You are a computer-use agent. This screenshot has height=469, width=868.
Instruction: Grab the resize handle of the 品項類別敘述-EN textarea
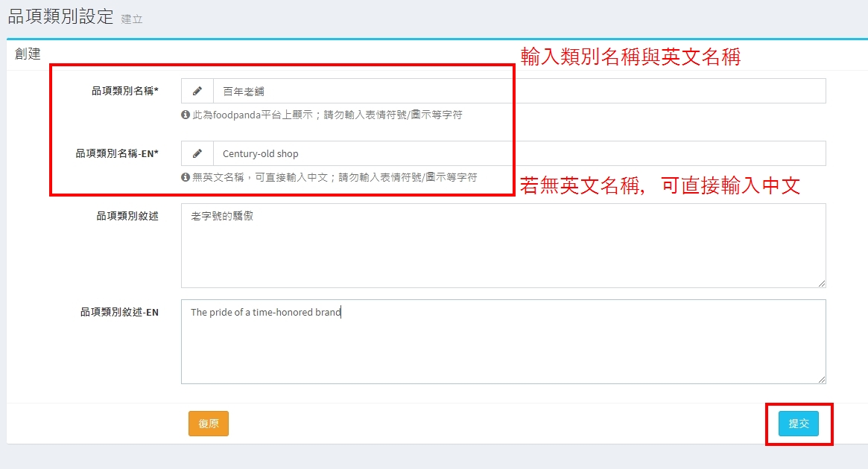pos(822,379)
